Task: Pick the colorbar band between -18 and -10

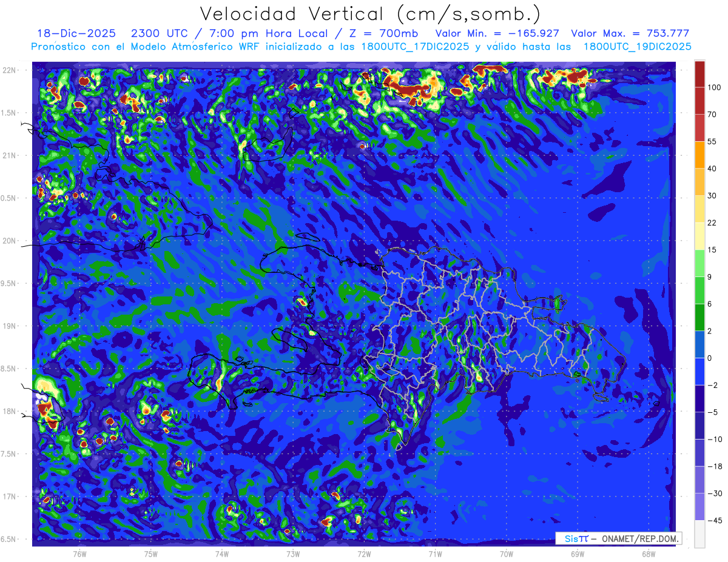Action: (x=699, y=452)
